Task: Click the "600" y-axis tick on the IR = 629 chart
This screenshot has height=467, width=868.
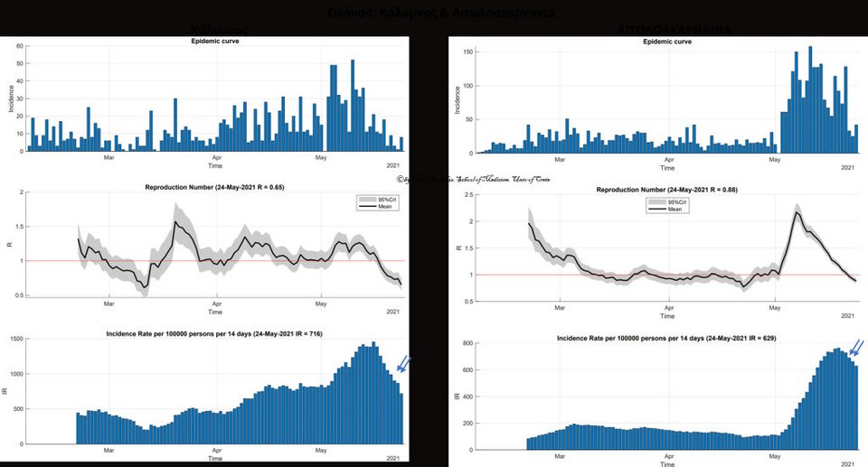Action: coord(467,370)
